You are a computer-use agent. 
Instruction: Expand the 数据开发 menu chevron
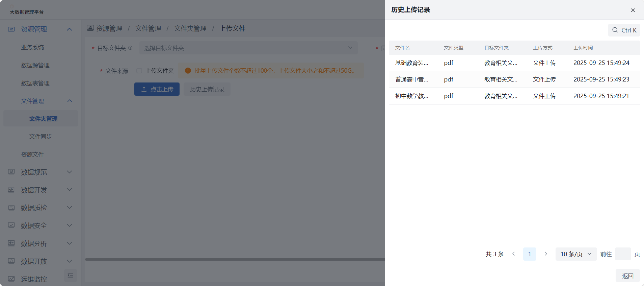[x=70, y=190]
